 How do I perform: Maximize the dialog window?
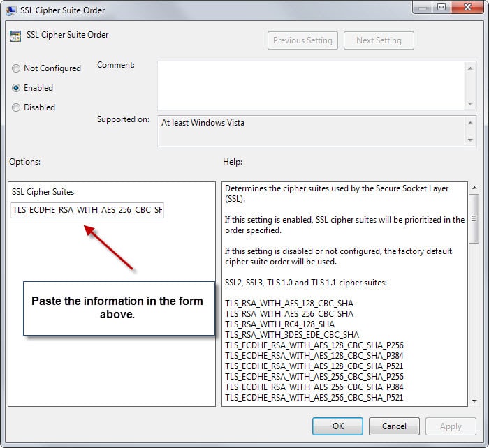point(441,8)
